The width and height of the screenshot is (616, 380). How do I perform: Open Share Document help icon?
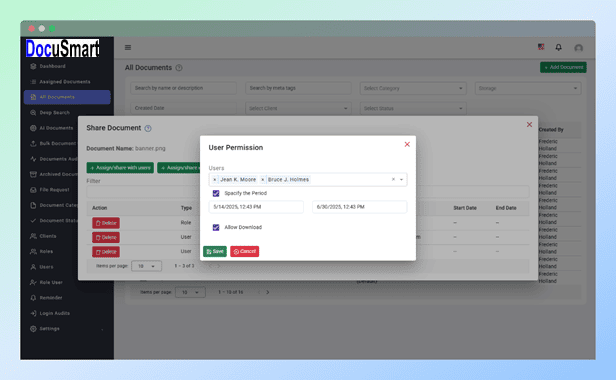[148, 129]
